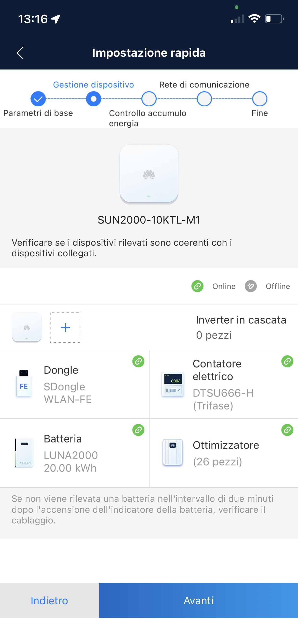Select the completed Parametri di base step
Screen dimensions: 298x644
point(38,99)
